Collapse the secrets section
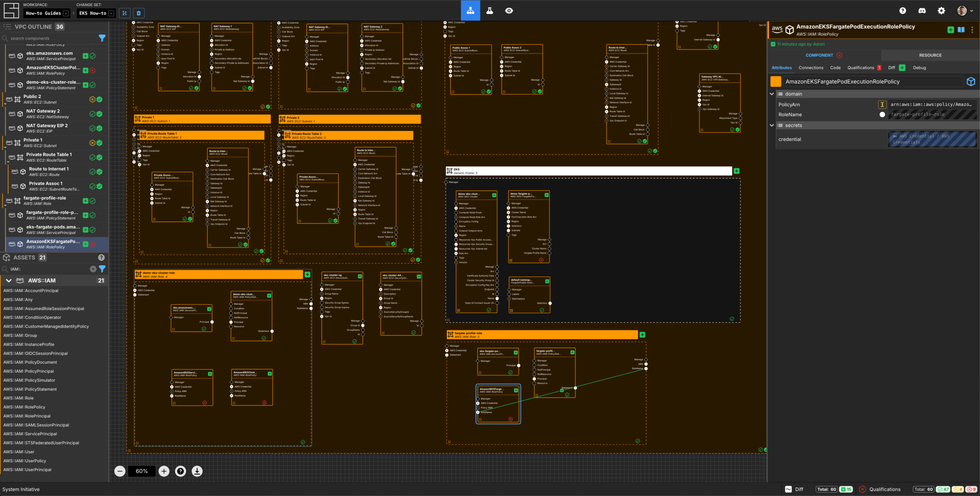 772,126
